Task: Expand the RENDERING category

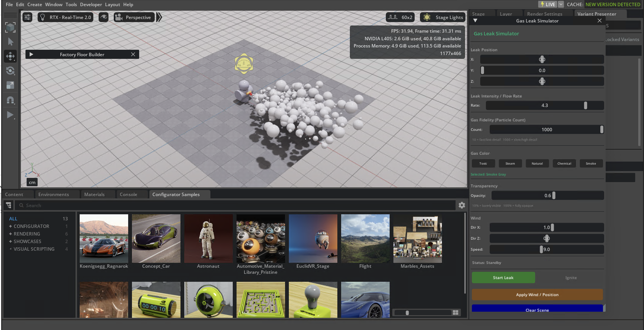Action: coord(27,234)
